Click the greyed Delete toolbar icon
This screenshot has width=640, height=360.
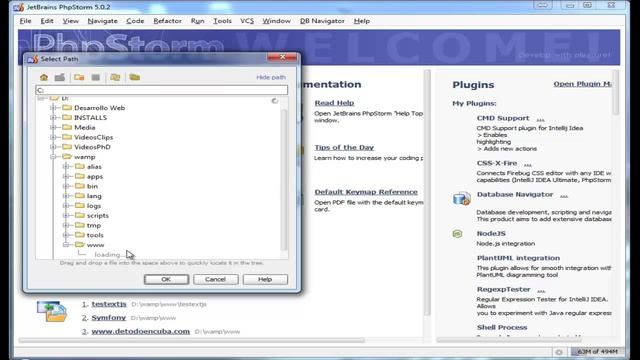pyautogui.click(x=96, y=77)
